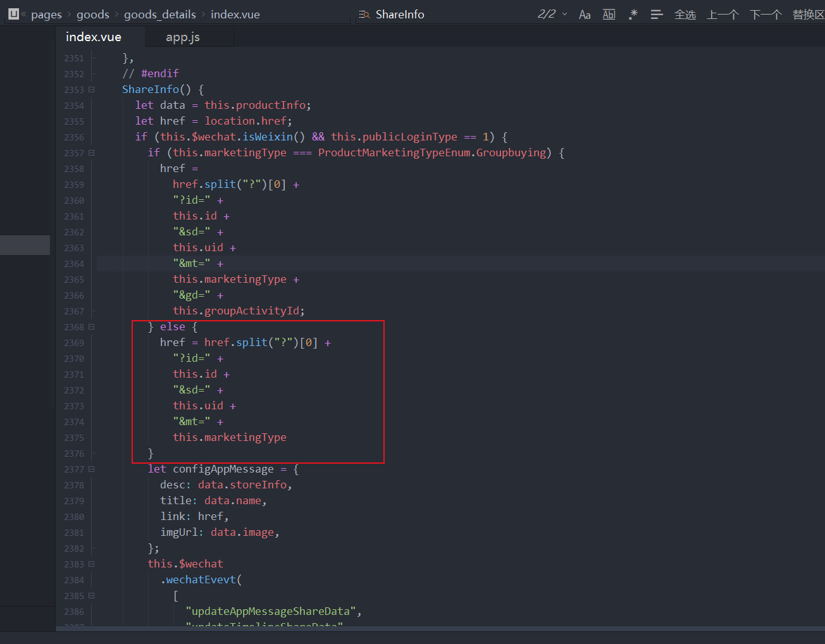Image resolution: width=825 pixels, height=644 pixels.
Task: Switch to the index.vue tab
Action: (x=94, y=37)
